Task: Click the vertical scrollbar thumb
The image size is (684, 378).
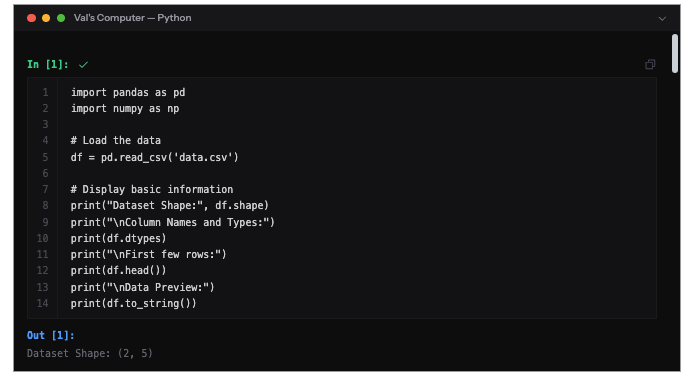Action: click(x=675, y=53)
